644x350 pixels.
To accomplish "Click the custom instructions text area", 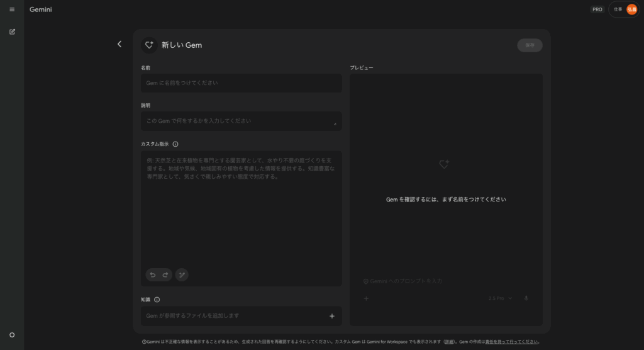I will coord(241,214).
